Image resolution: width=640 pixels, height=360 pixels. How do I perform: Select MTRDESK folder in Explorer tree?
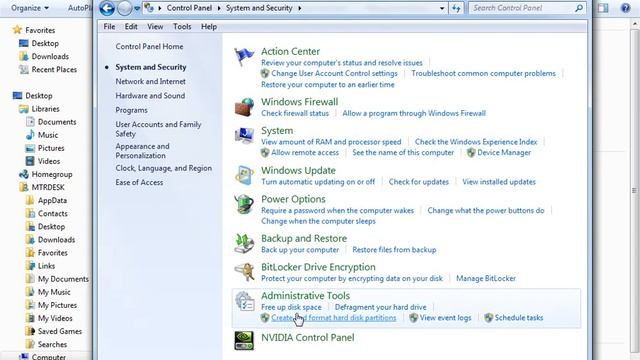[x=48, y=187]
